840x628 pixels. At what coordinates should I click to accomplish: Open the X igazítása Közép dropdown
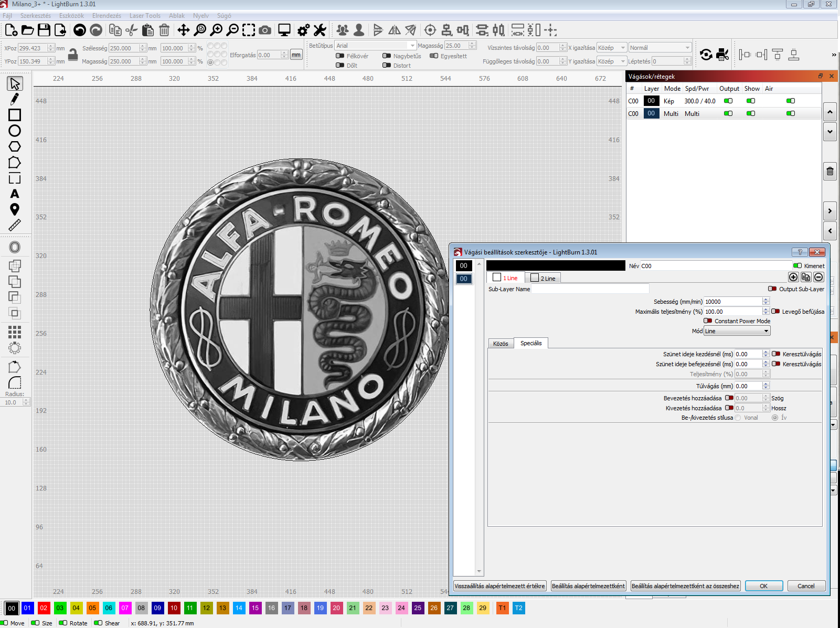tap(612, 48)
